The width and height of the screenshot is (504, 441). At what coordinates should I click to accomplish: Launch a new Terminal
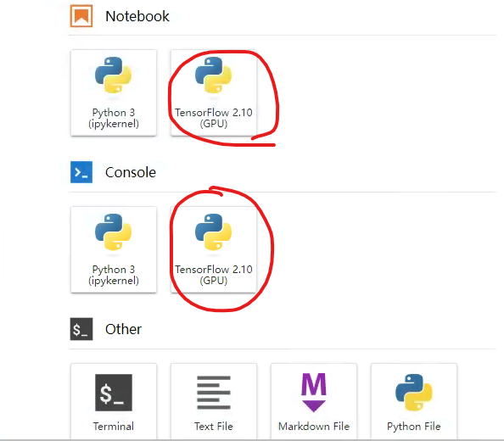pos(114,401)
